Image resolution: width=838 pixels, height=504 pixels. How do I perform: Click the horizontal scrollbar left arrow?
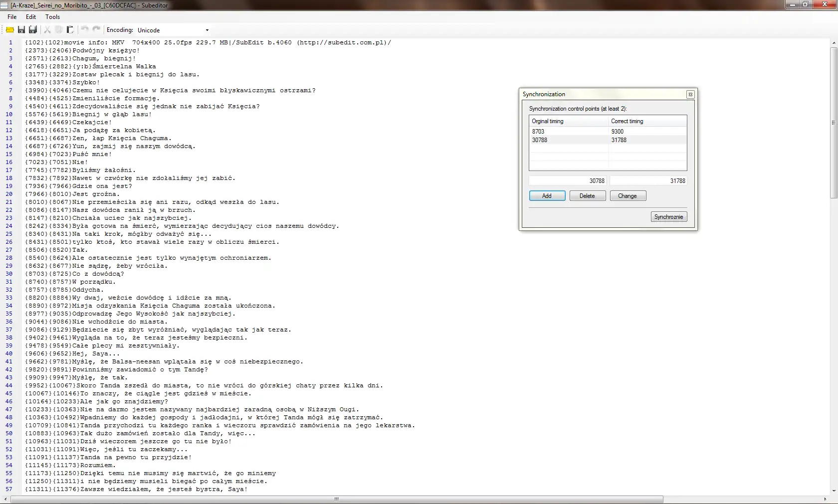[x=5, y=499]
